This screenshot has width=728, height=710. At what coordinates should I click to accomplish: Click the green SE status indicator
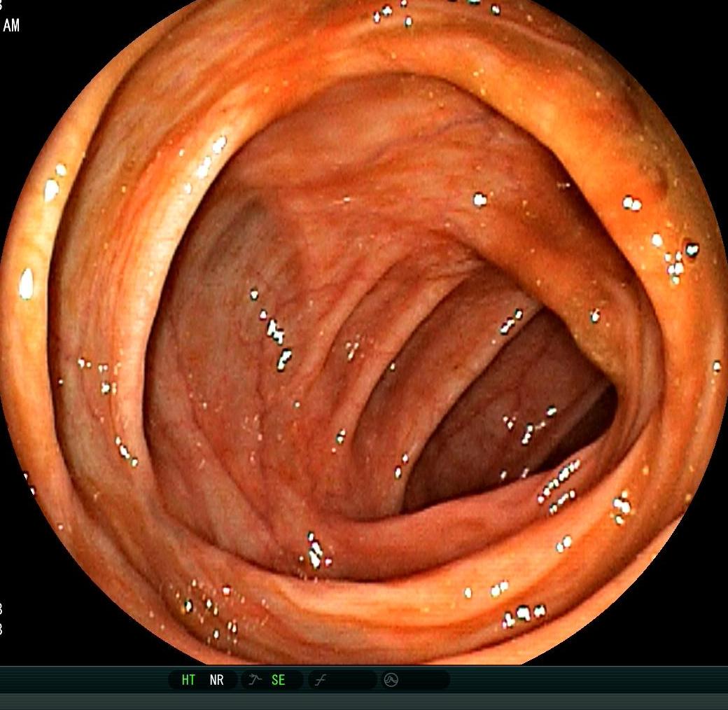(x=278, y=680)
